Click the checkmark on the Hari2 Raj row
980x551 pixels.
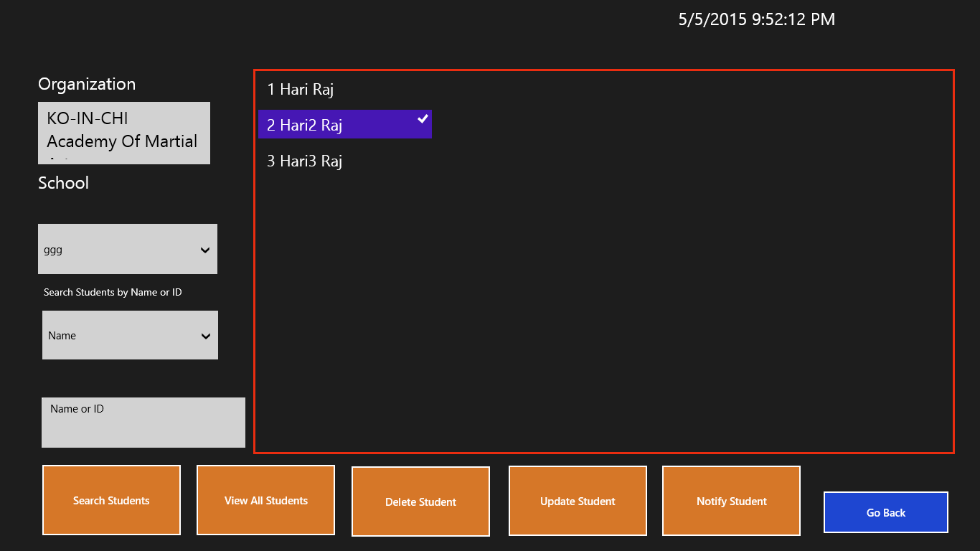click(423, 118)
